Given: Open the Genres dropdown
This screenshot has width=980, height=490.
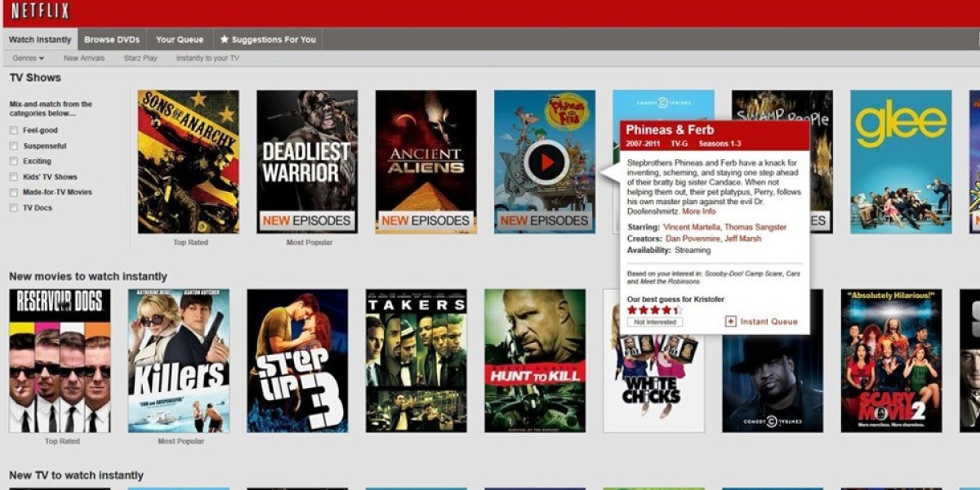Looking at the screenshot, I should 29,58.
